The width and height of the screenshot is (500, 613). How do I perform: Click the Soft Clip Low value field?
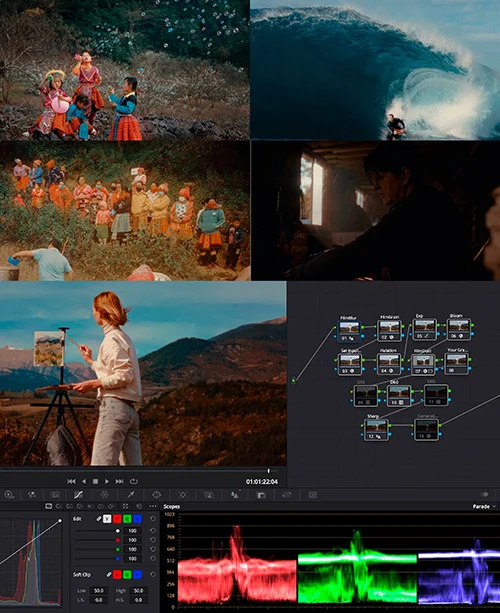(x=99, y=590)
